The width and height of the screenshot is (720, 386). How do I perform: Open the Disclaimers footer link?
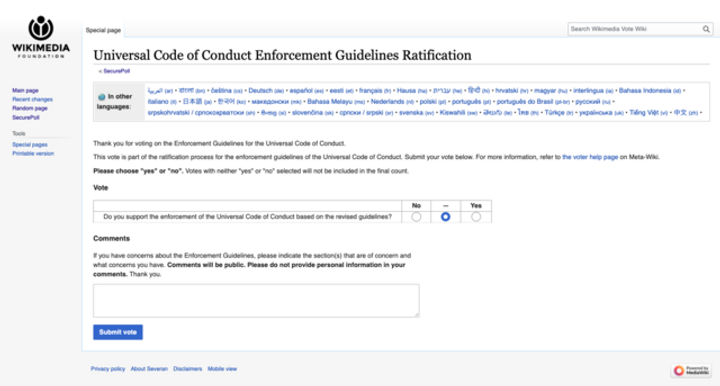click(187, 369)
